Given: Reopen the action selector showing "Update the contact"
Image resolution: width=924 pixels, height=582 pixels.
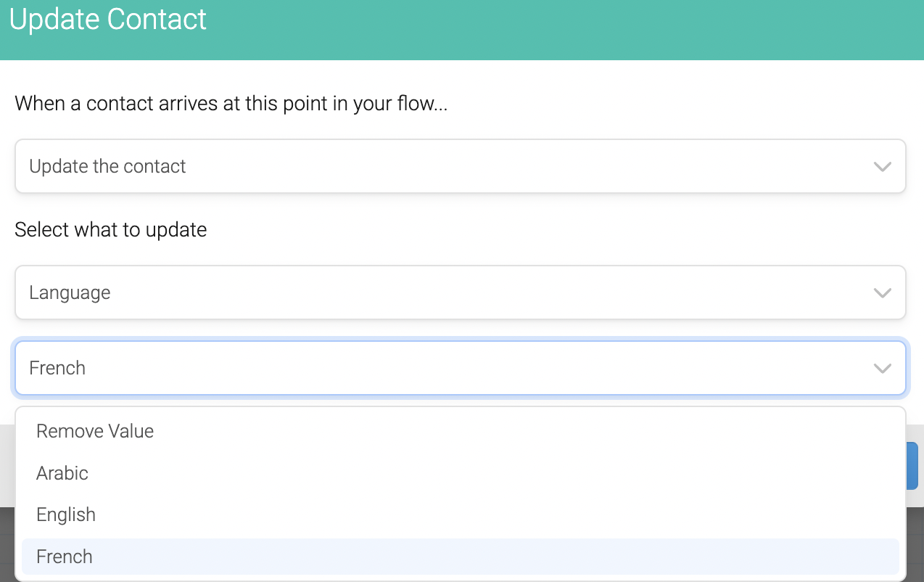Looking at the screenshot, I should pyautogui.click(x=460, y=166).
